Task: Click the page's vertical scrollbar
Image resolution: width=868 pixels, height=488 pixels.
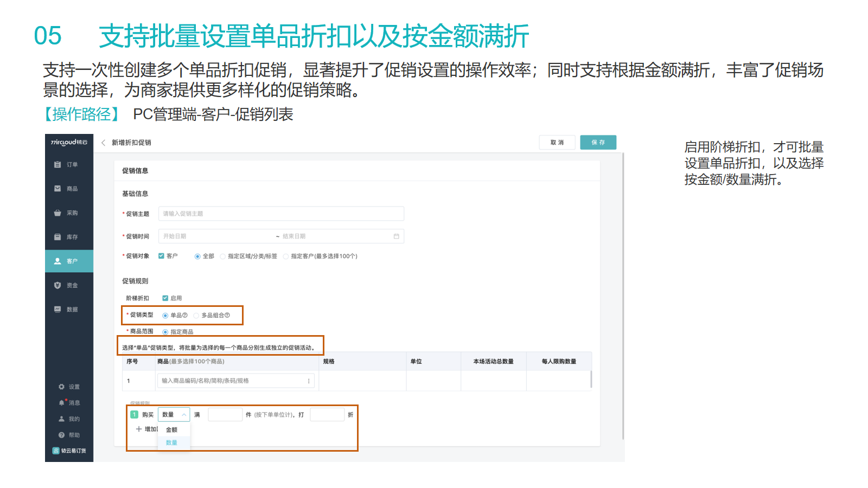Action: 623,296
